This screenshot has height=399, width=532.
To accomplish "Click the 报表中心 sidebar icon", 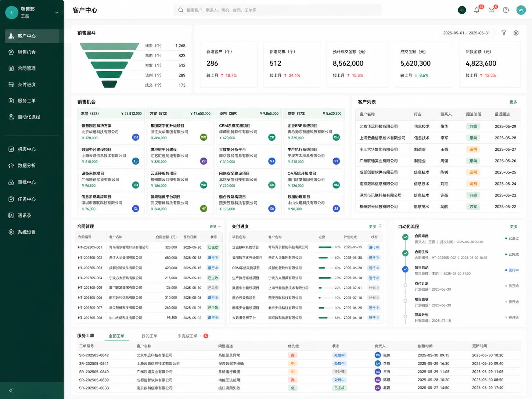I will pos(11,149).
